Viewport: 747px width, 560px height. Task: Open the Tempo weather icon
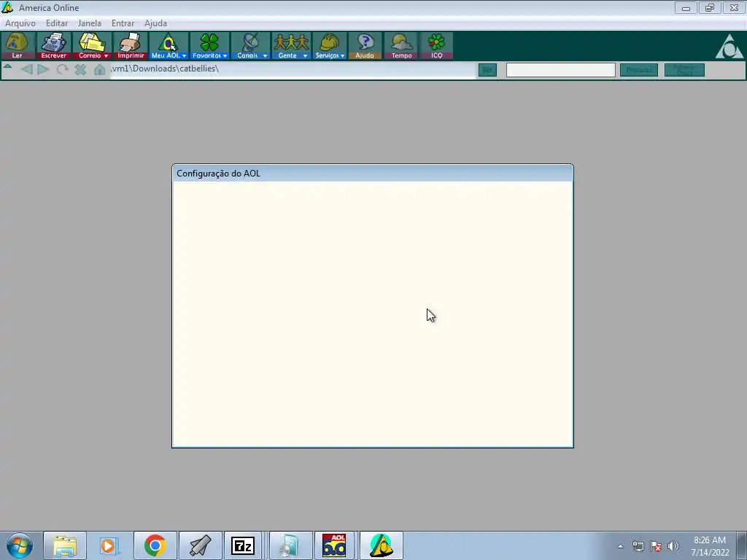(x=401, y=46)
